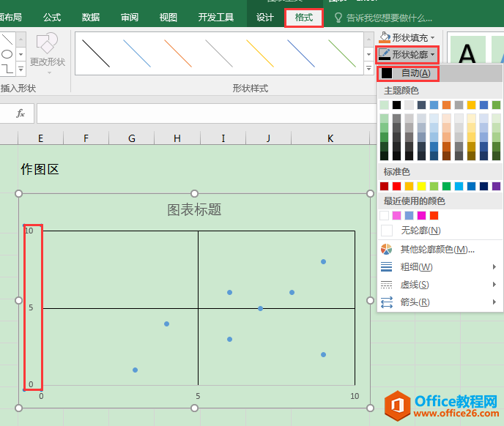Open the 形状填充 shape fill dropdown

pos(407,37)
